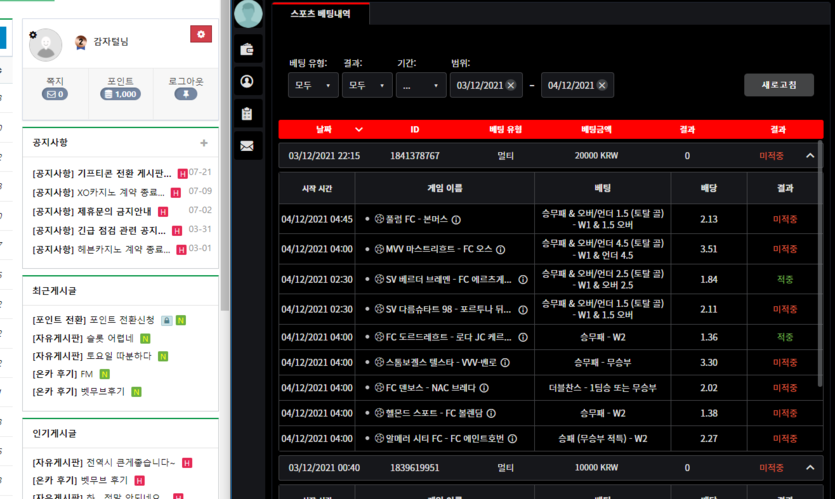Screen dimensions: 835x499
Task: Click the 04/12/2021 end date field
Action: point(577,85)
